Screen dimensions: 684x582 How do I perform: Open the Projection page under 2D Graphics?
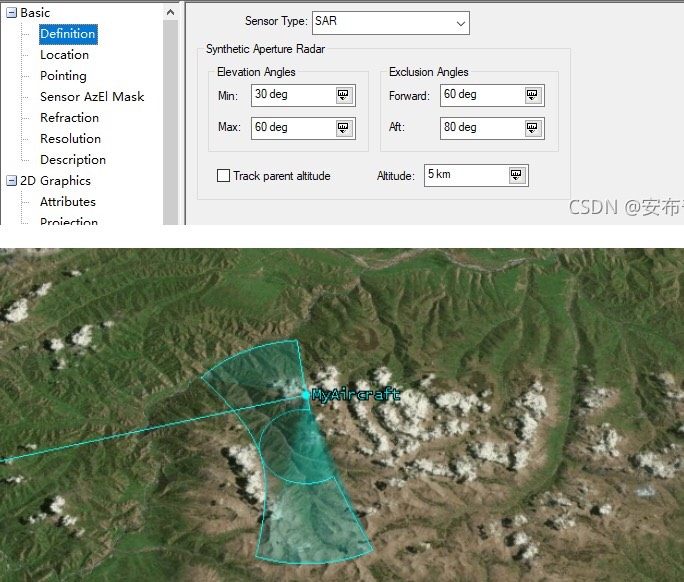[x=69, y=221]
